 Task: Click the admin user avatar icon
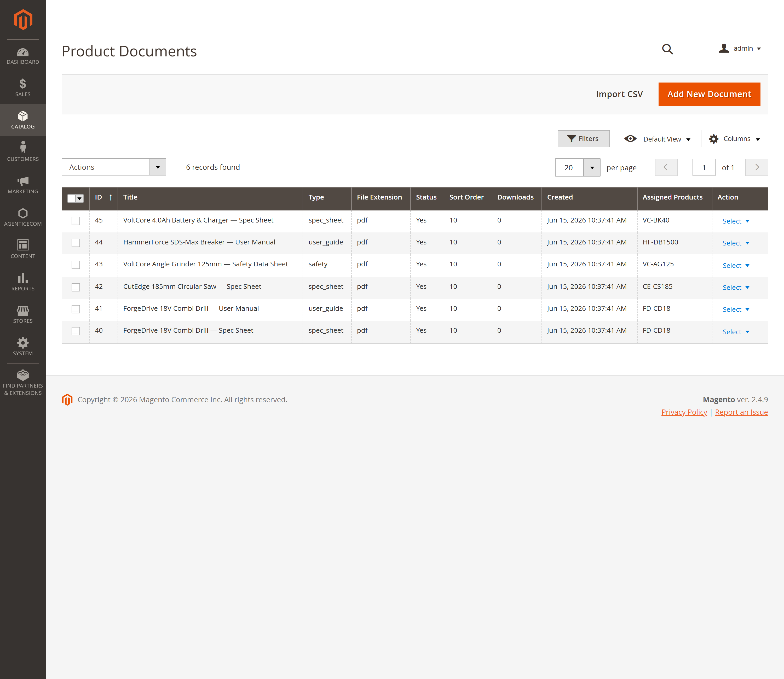point(724,49)
